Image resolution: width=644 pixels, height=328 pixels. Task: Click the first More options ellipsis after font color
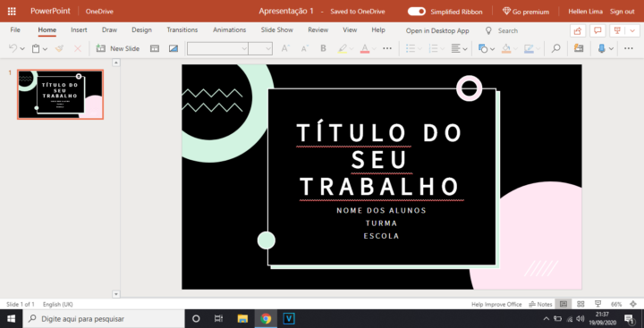387,48
